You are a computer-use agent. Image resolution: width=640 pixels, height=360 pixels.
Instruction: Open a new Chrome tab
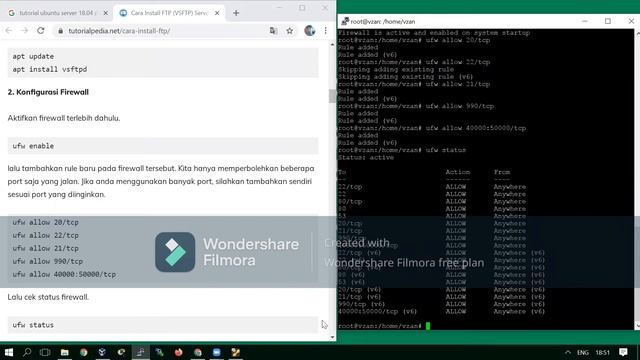tap(236, 13)
